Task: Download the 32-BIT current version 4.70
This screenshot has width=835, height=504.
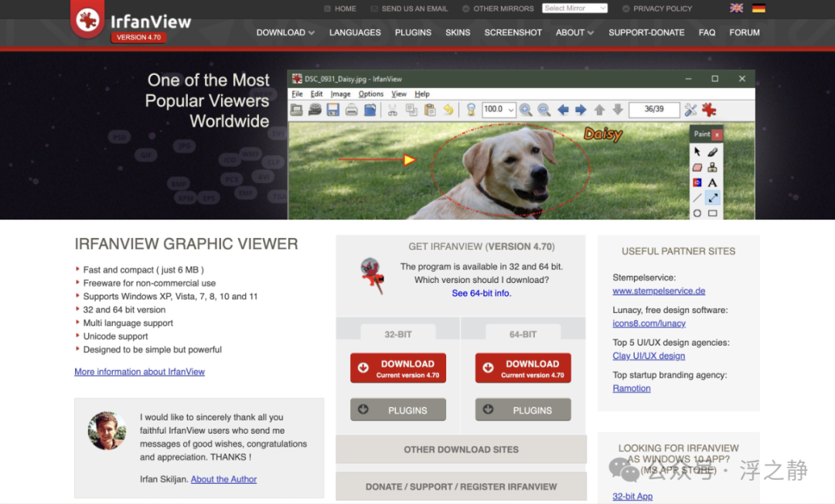Action: (x=398, y=368)
